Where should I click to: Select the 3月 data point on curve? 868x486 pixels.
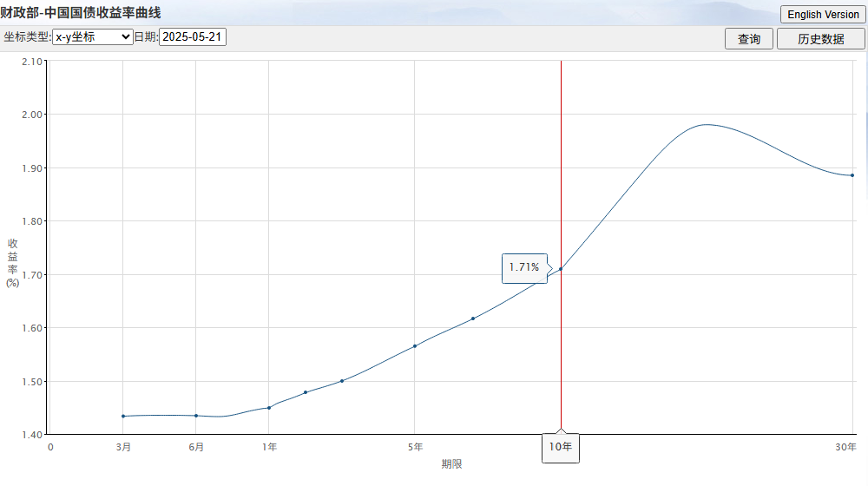123,417
